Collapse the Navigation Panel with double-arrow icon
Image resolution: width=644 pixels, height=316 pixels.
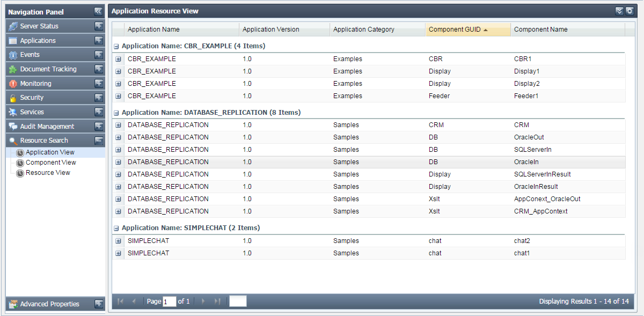point(98,11)
